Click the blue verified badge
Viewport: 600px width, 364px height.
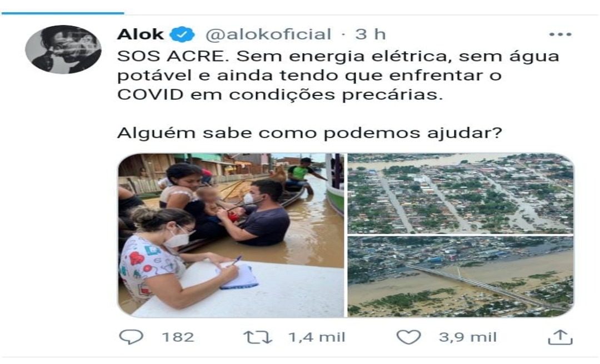(x=182, y=34)
